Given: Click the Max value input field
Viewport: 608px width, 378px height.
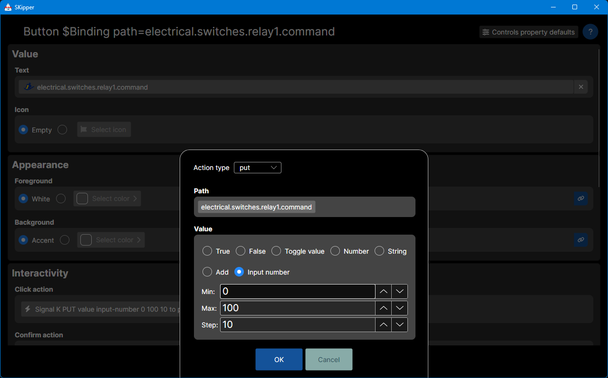Looking at the screenshot, I should click(297, 308).
